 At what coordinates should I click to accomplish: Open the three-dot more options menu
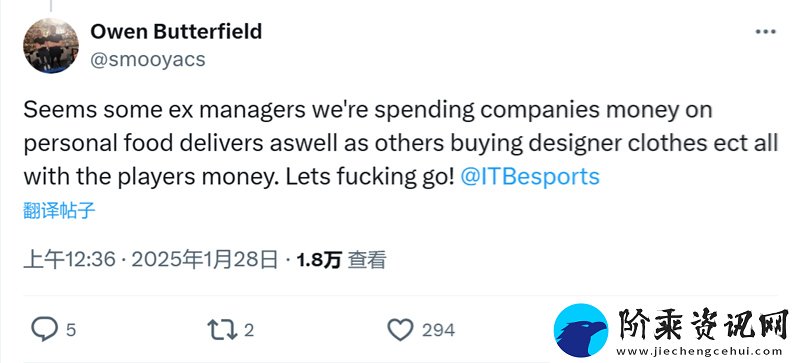point(765,32)
